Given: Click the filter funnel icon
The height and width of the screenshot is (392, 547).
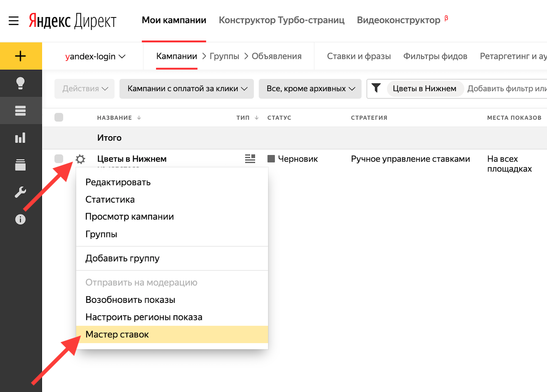Looking at the screenshot, I should 376,88.
